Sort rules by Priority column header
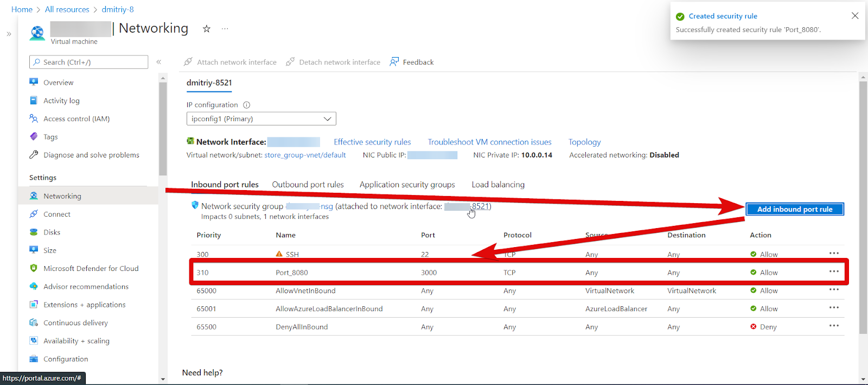Viewport: 868px width, 385px height. [x=209, y=235]
